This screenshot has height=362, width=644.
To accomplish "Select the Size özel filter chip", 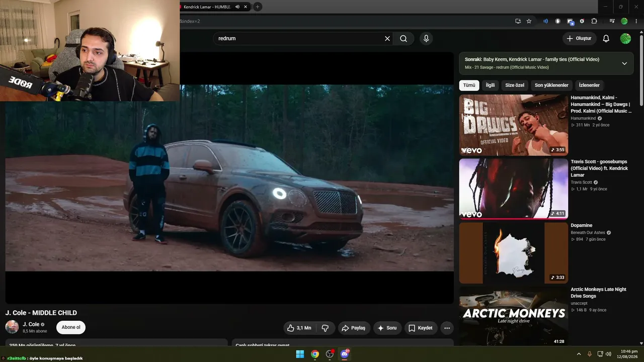I will click(515, 85).
